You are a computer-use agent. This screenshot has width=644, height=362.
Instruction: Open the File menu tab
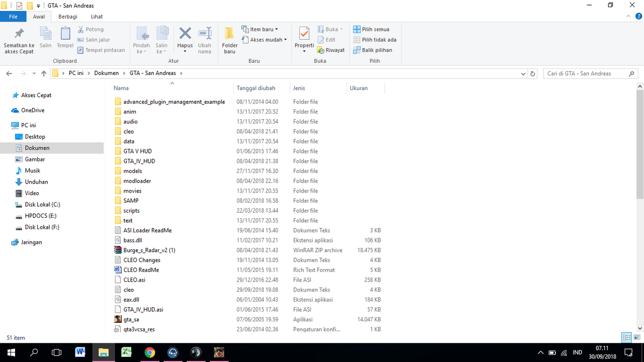pos(13,17)
